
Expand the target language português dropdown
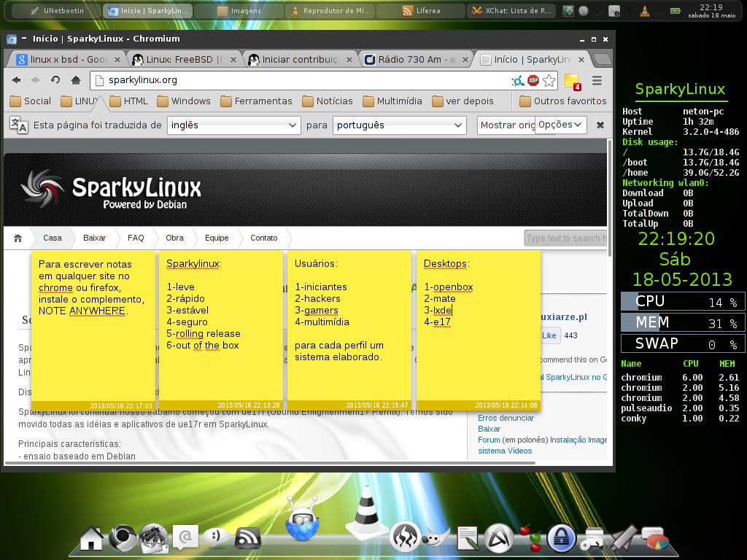pos(399,125)
